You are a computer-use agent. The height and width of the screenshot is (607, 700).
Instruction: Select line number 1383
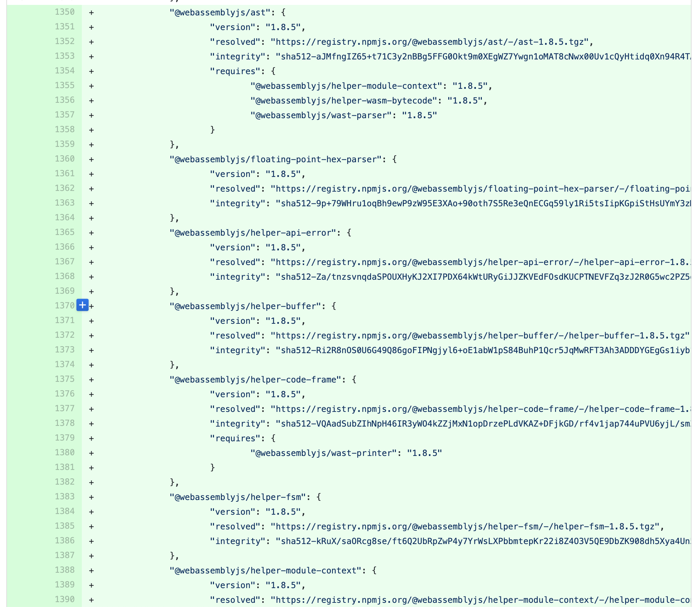tap(65, 497)
